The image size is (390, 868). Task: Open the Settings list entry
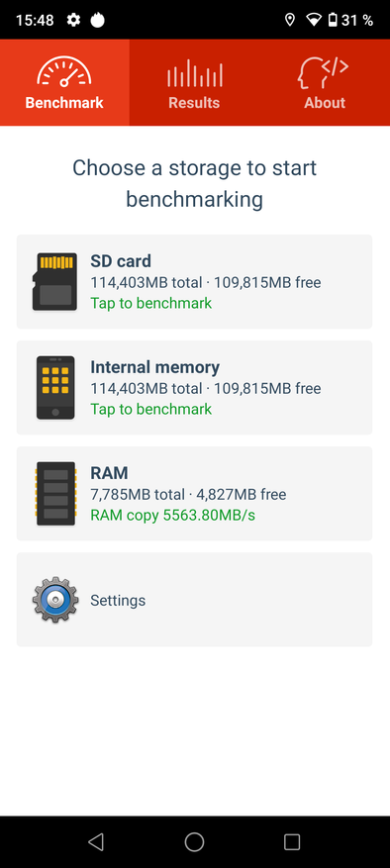coord(194,600)
